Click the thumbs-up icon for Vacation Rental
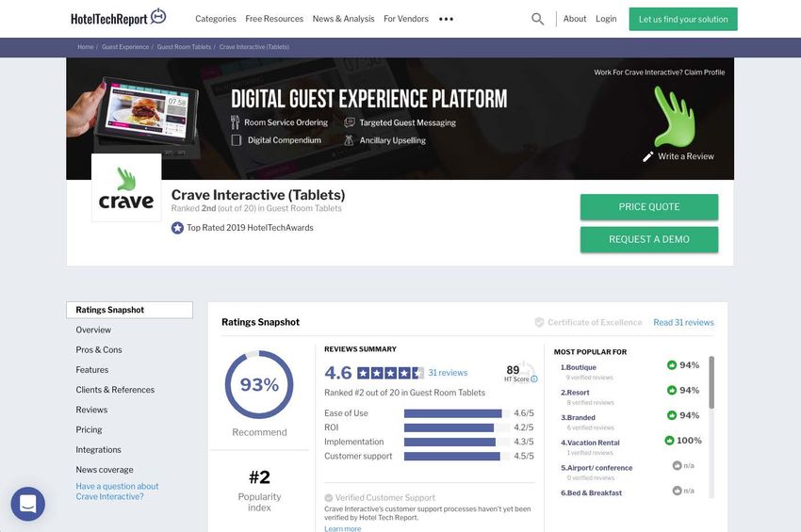This screenshot has height=532, width=801. [669, 440]
